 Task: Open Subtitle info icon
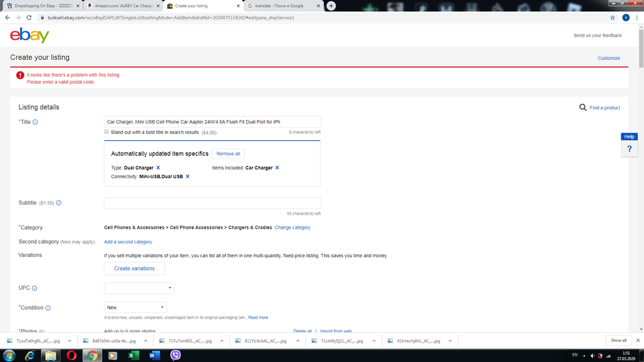tap(58, 203)
